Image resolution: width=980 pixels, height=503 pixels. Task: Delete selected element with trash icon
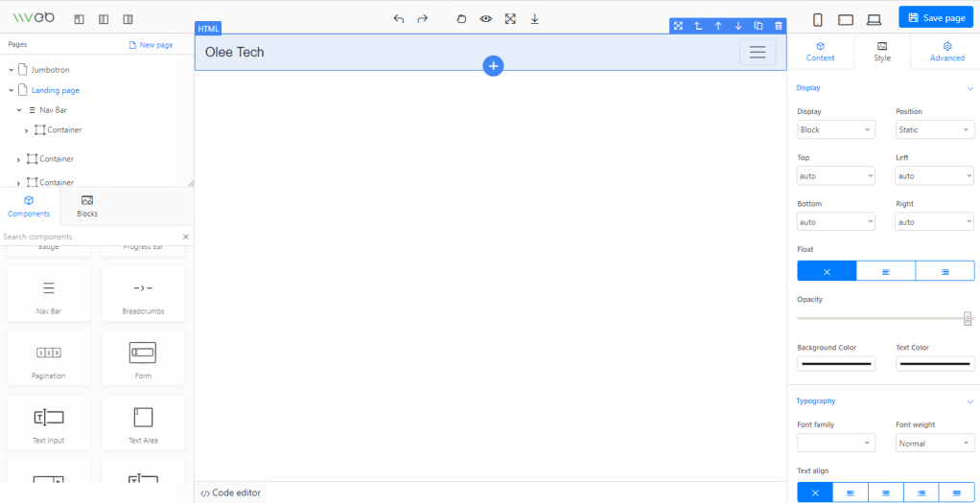click(778, 26)
